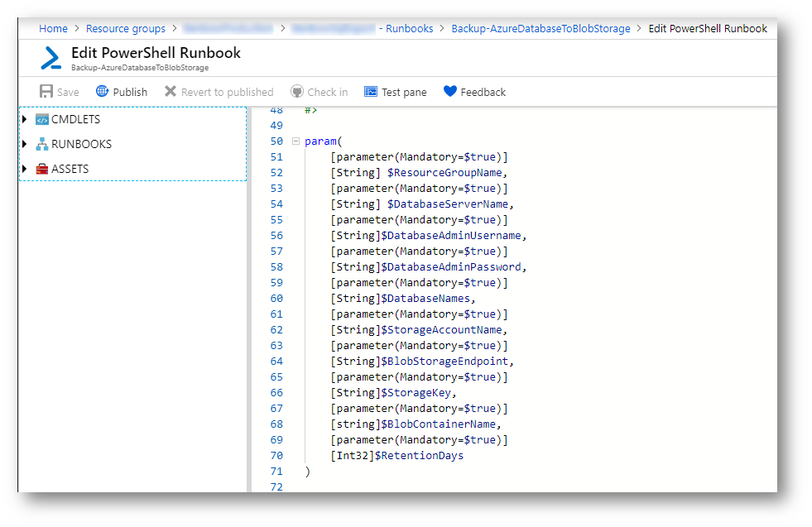Open the Runbooks breadcrumb link

click(x=409, y=28)
